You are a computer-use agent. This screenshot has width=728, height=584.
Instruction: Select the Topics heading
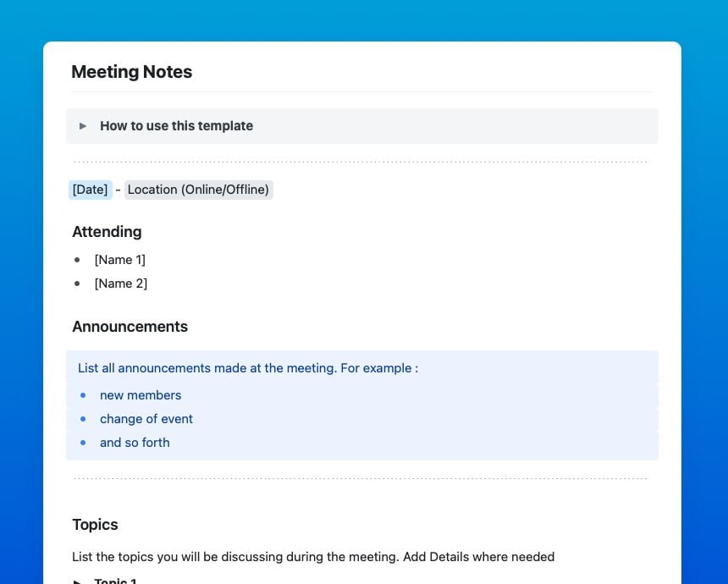tap(95, 524)
